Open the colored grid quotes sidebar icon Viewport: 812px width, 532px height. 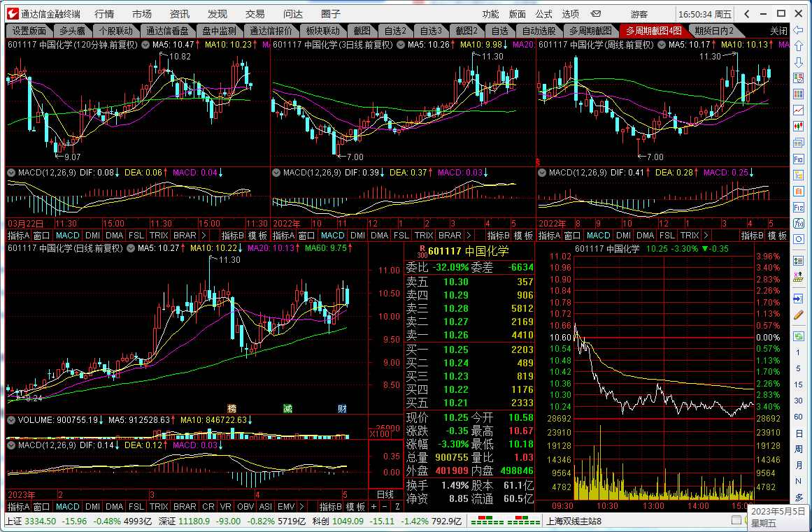tap(798, 94)
